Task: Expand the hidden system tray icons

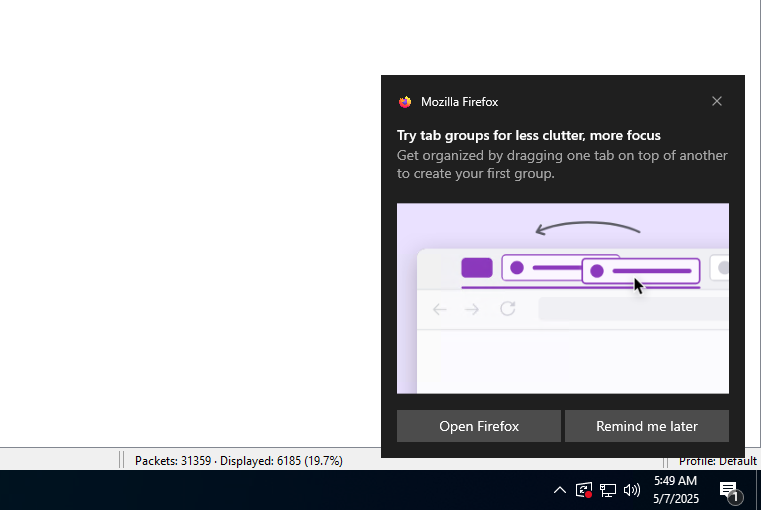Action: pyautogui.click(x=560, y=490)
